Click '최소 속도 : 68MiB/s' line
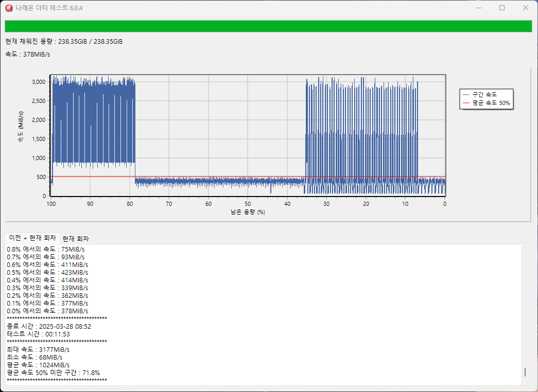Screen dimensions: 538x392 click(34, 358)
